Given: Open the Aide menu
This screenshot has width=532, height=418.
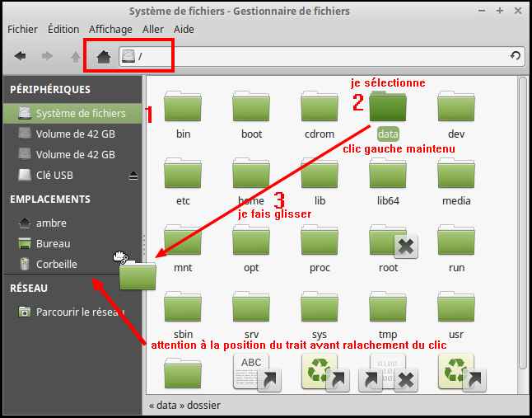Looking at the screenshot, I should click(184, 29).
